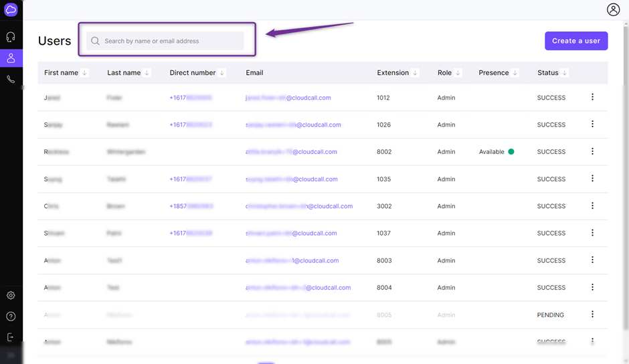The width and height of the screenshot is (629, 364).
Task: Open actions menu for the PENDING row
Action: (592, 314)
